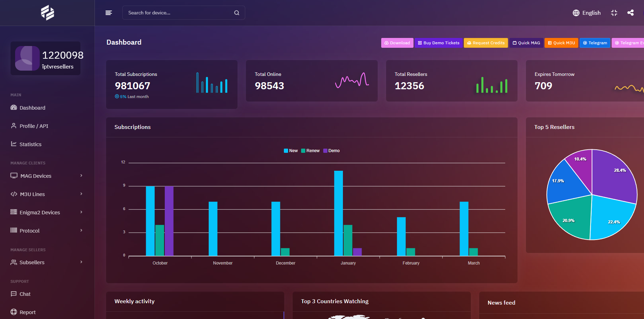The image size is (644, 319).
Task: Click the globe language icon
Action: (576, 13)
